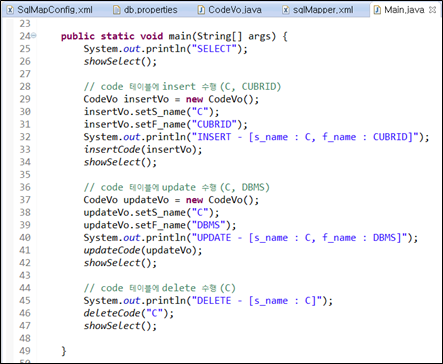The height and width of the screenshot is (364, 443).
Task: Click line number 45 in gutter
Action: pos(25,300)
